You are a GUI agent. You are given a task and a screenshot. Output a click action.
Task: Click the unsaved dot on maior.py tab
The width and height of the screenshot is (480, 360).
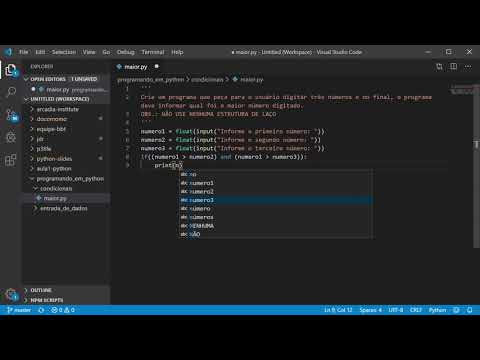(x=157, y=66)
